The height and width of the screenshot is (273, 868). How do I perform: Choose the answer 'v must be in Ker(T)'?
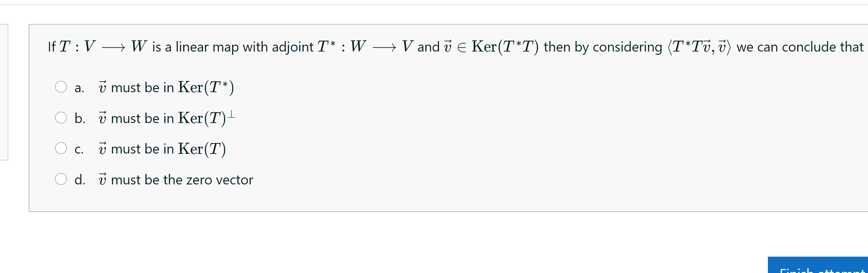pos(162,148)
